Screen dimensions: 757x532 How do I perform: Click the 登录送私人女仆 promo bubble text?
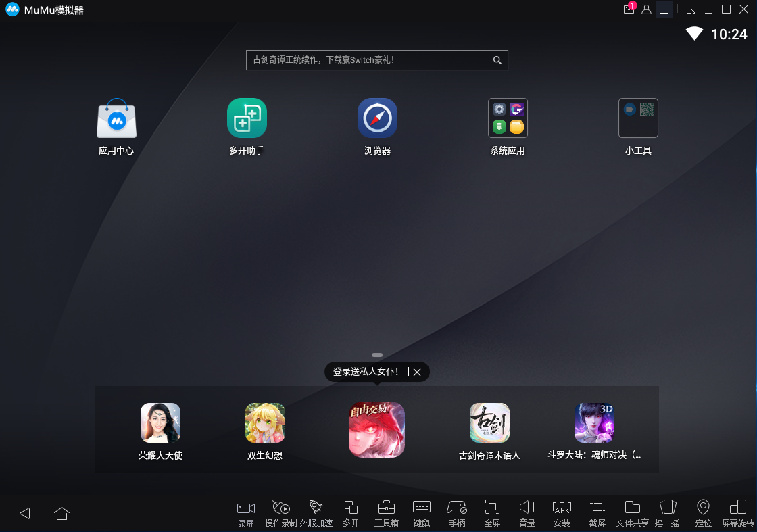click(366, 372)
